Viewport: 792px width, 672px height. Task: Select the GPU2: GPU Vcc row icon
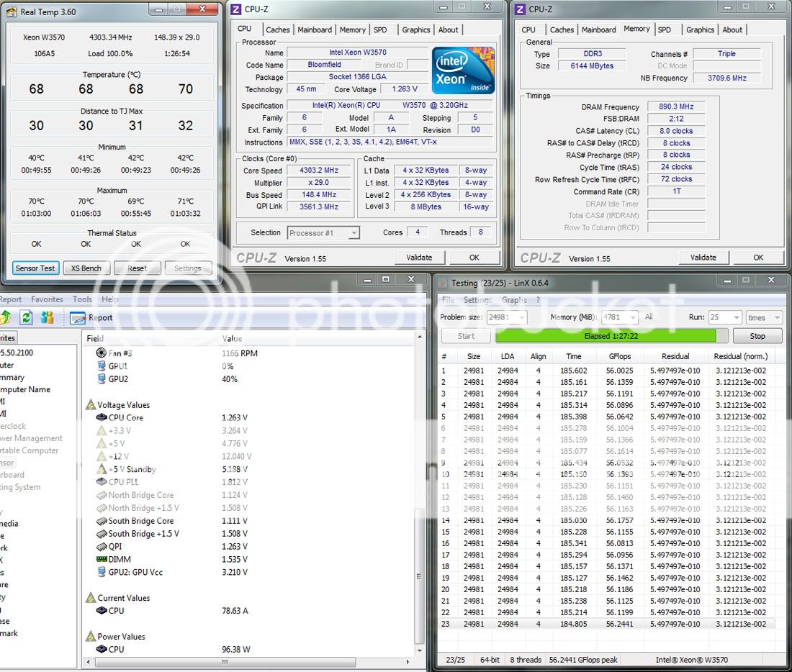pyautogui.click(x=102, y=572)
